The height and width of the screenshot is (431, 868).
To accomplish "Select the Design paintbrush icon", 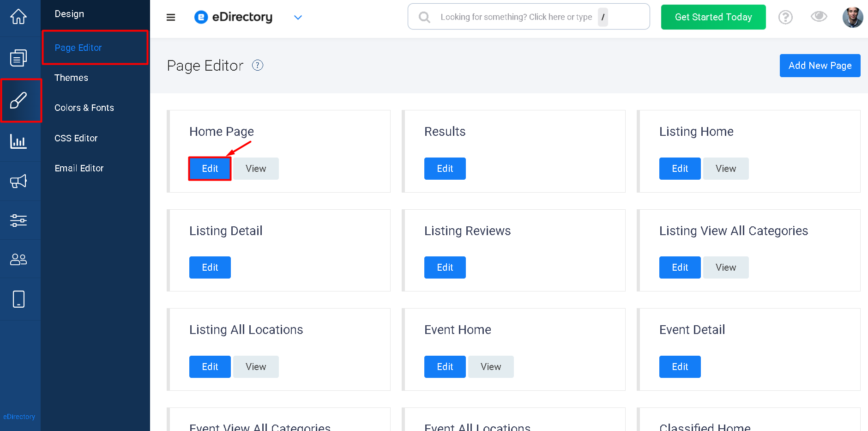I will [x=18, y=100].
